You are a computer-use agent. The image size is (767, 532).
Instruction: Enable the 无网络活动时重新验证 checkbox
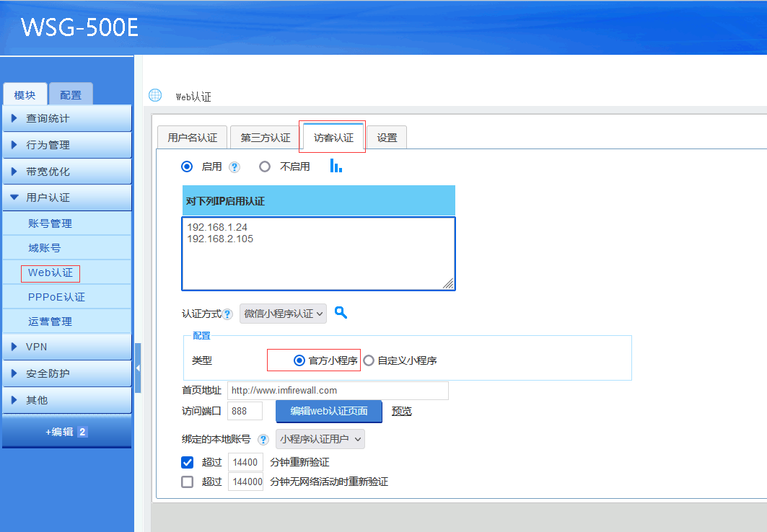pyautogui.click(x=188, y=482)
